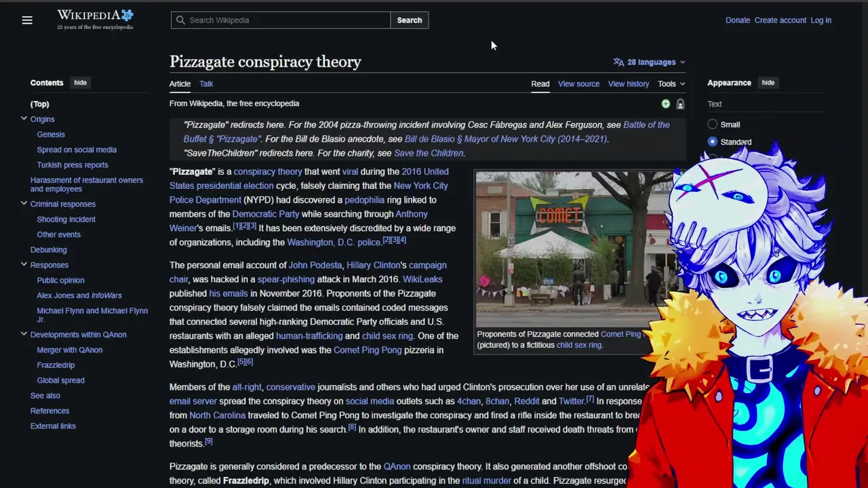Open the WikiLeaks link
The height and width of the screenshot is (488, 868).
422,279
